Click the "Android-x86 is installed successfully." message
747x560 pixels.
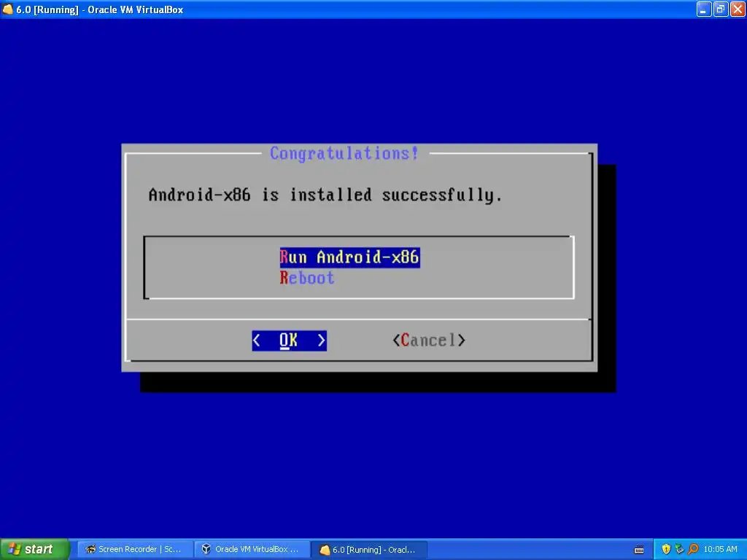point(325,195)
